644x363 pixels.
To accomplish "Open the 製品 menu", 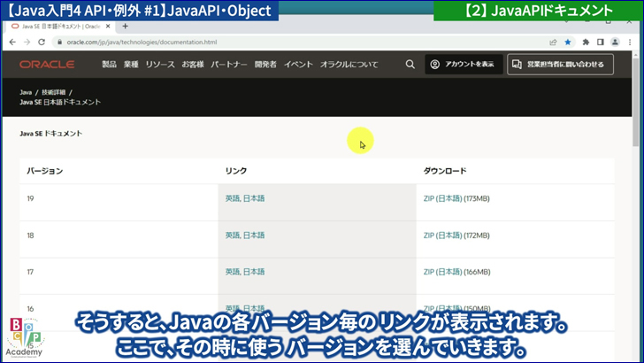I will 110,64.
